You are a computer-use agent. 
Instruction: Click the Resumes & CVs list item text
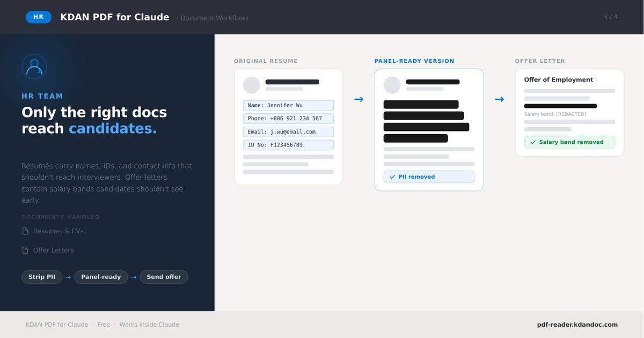[x=58, y=231]
